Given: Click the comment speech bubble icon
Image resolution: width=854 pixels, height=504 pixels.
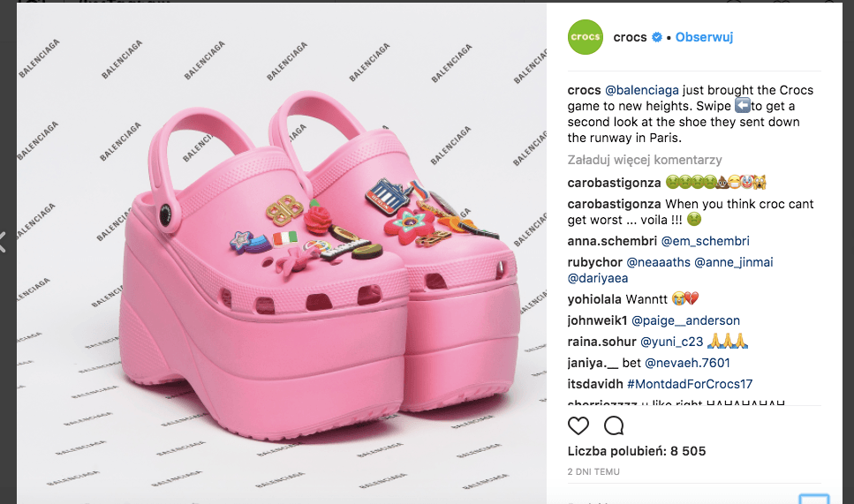Looking at the screenshot, I should point(614,425).
